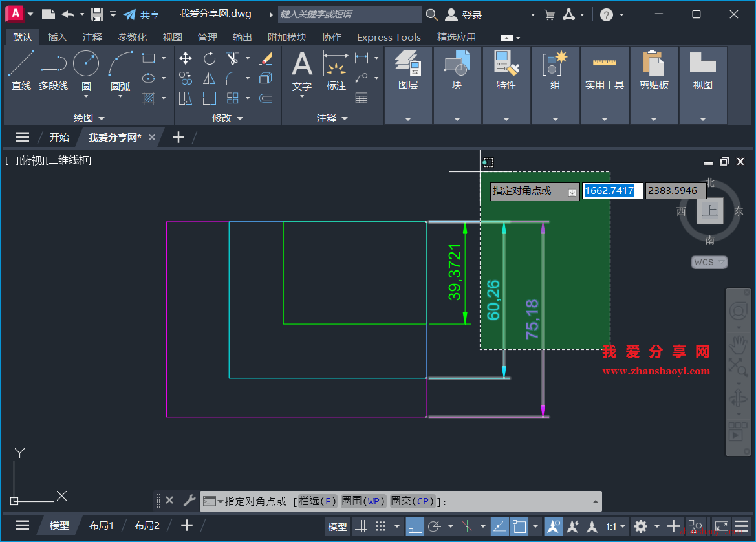
Task: Expand the 修改 modify panel
Action: (x=228, y=118)
